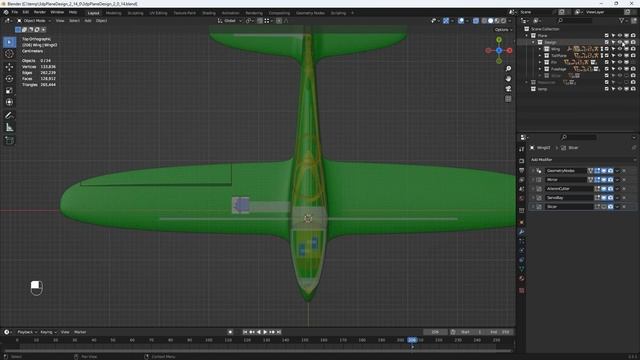Pick the Measure tool
Image resolution: width=640 pixels, height=360 pixels.
click(9, 128)
